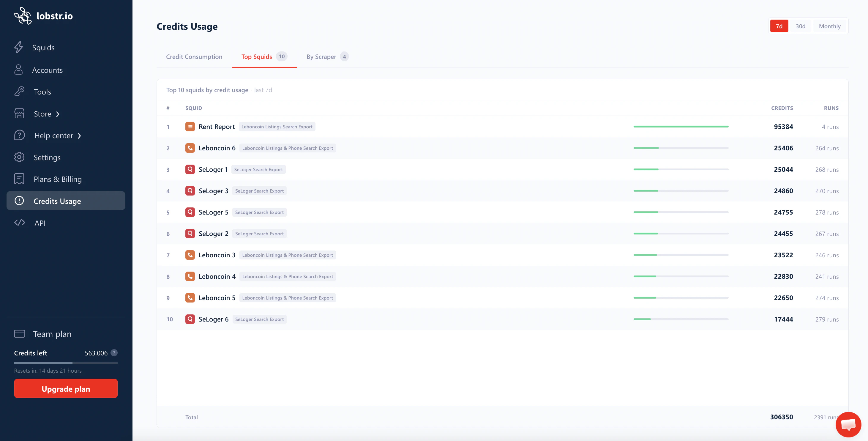The width and height of the screenshot is (868, 441).
Task: Click the Top Squids count badge 10
Action: [281, 56]
